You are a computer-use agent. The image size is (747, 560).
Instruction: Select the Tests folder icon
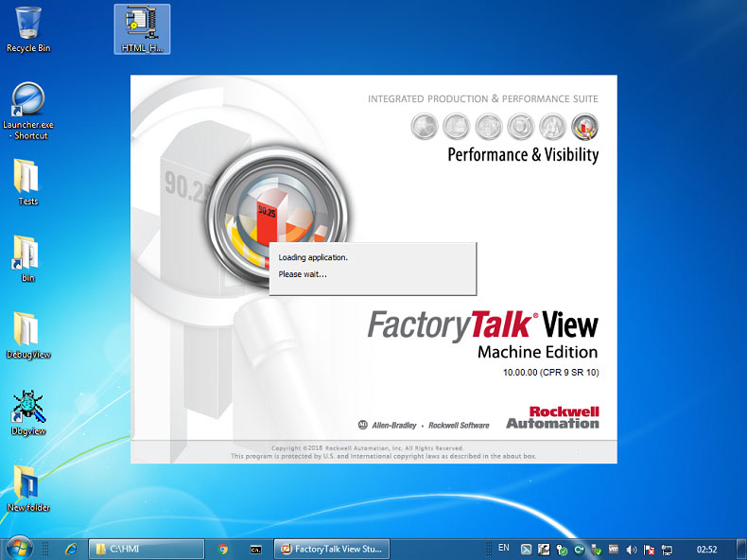tap(28, 182)
